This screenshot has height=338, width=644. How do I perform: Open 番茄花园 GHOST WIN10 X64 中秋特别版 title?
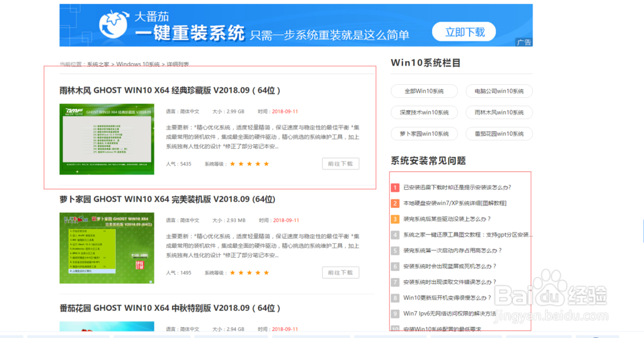(169, 308)
